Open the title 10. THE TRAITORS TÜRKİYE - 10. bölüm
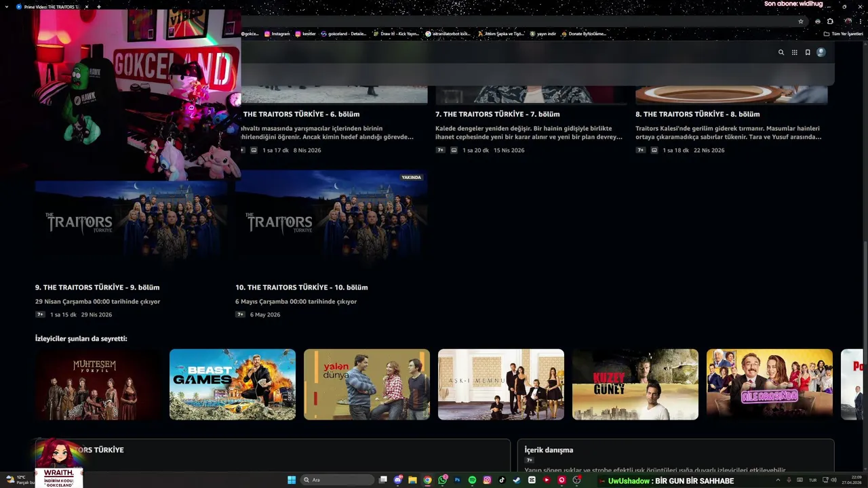 302,287
